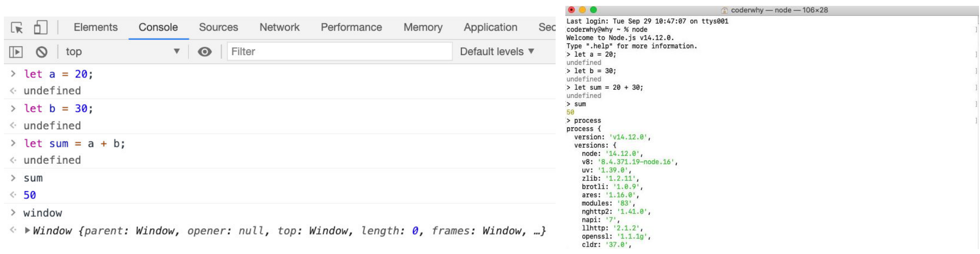Click the 'coderwhy@why ~ % node' line

607,29
